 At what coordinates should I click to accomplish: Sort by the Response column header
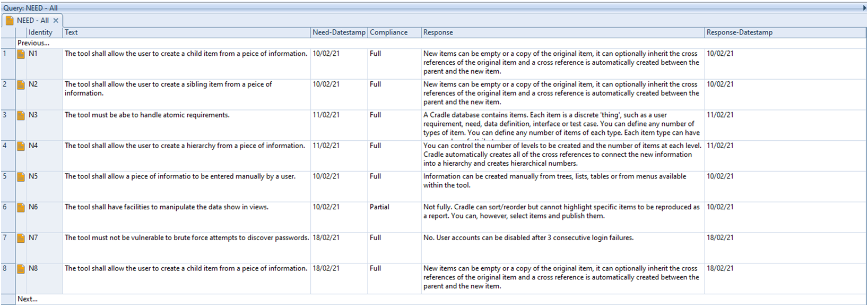[x=563, y=32]
